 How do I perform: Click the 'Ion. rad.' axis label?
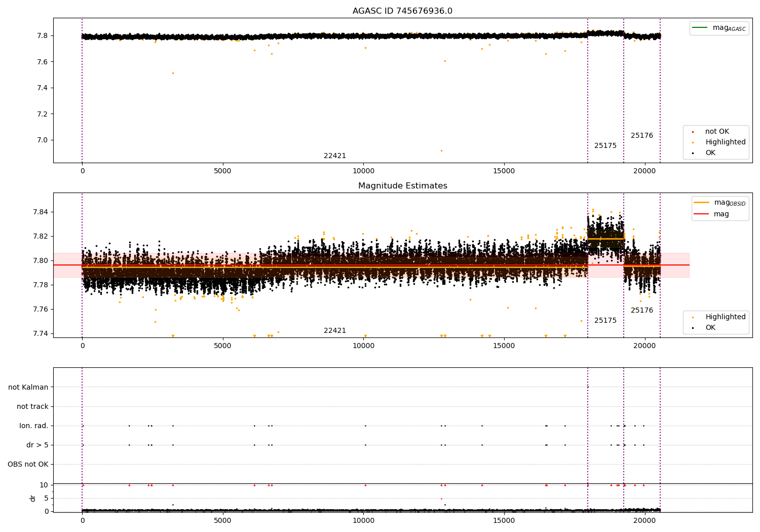[x=34, y=426]
